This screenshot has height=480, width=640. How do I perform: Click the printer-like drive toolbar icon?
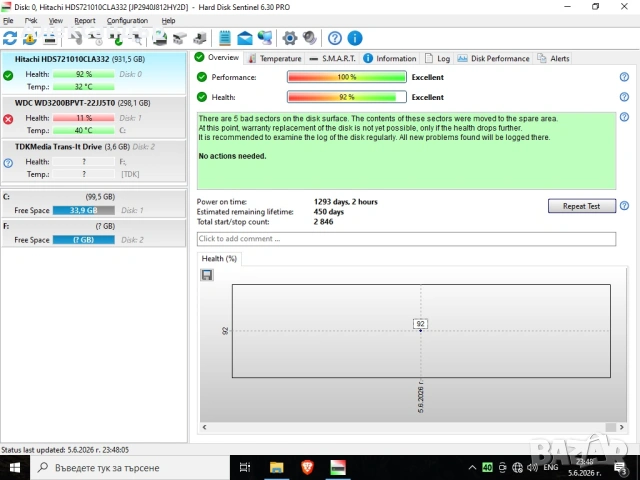click(160, 38)
